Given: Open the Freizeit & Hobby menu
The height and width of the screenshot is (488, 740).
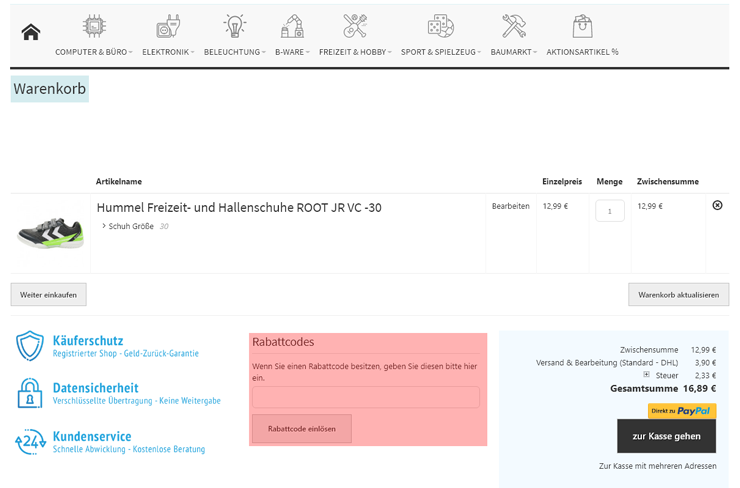Looking at the screenshot, I should (355, 52).
